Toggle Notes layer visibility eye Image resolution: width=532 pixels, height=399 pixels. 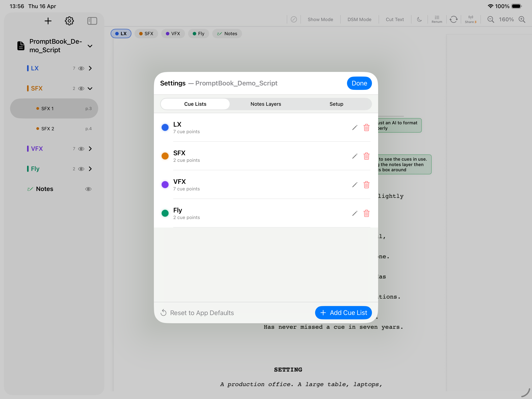pos(88,189)
